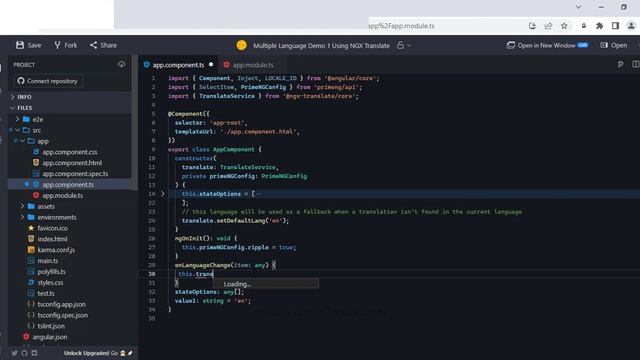Click the GitHub icon in bottom bar
The width and height of the screenshot is (640, 360).
point(24,353)
